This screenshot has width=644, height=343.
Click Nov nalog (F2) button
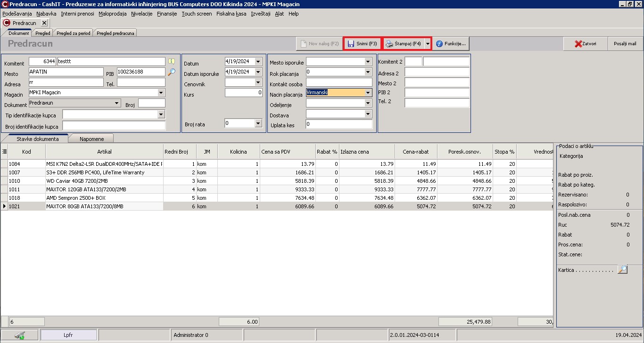click(x=319, y=44)
